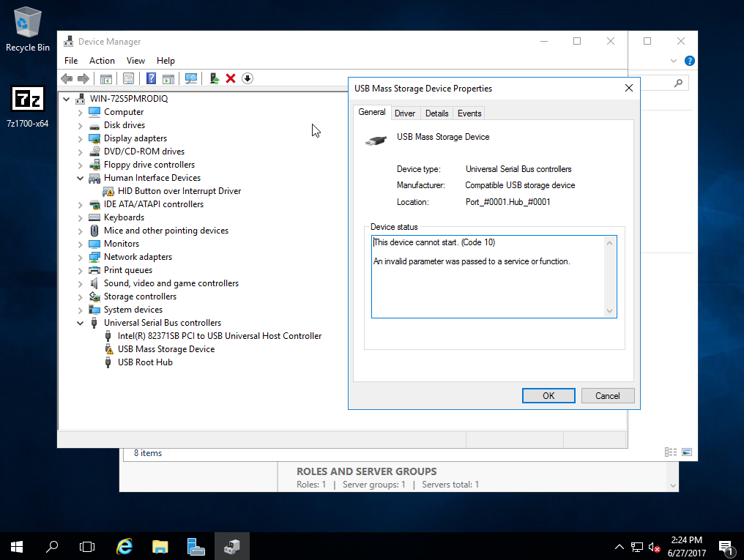
Task: Switch to the Driver tab
Action: (405, 113)
